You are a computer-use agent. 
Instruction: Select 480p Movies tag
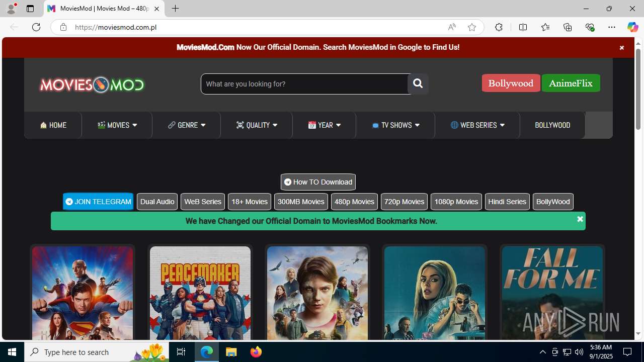(354, 202)
